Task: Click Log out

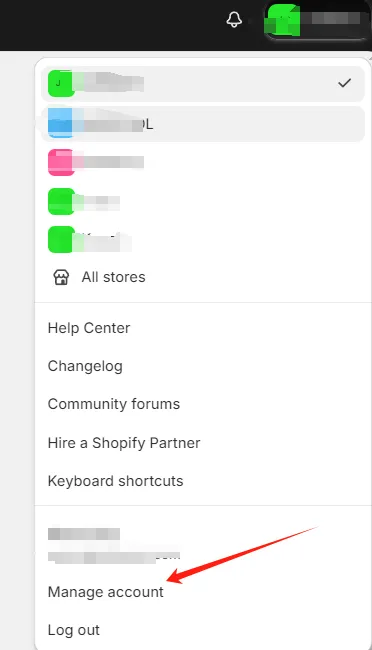Action: pyautogui.click(x=73, y=630)
